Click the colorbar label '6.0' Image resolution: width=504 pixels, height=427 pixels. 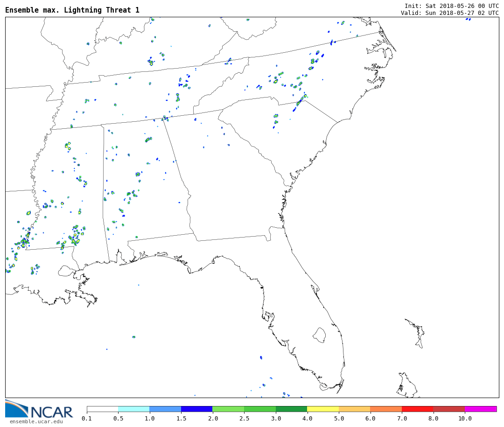(370, 418)
